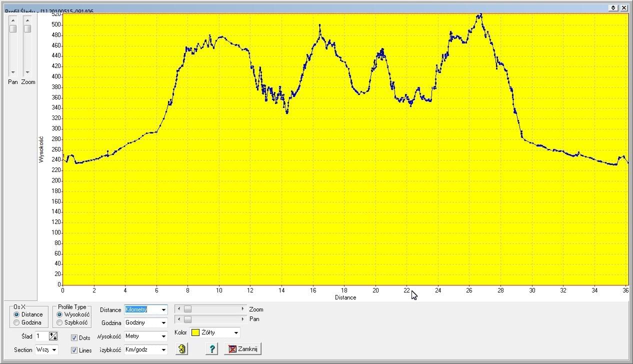Open the Szybkość dropdown showing Km/godz
This screenshot has width=633, height=364.
tap(163, 350)
